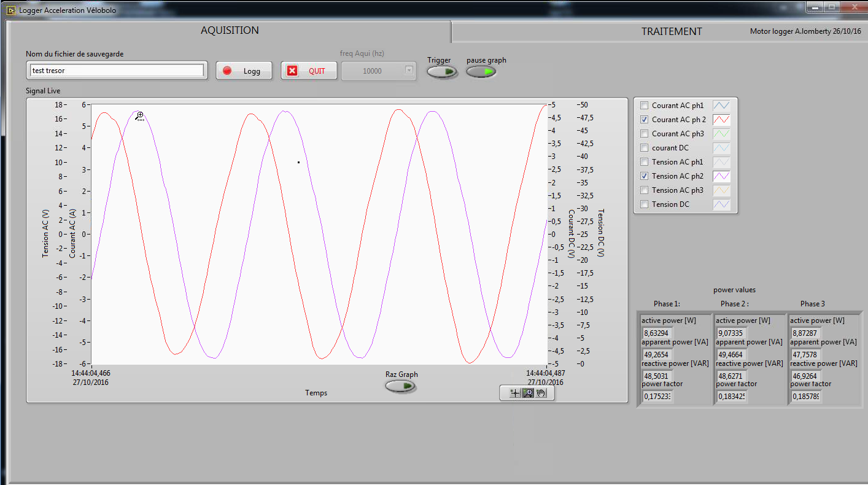Click Tension AC ph2 purple plot icon
868x485 pixels.
pos(721,176)
